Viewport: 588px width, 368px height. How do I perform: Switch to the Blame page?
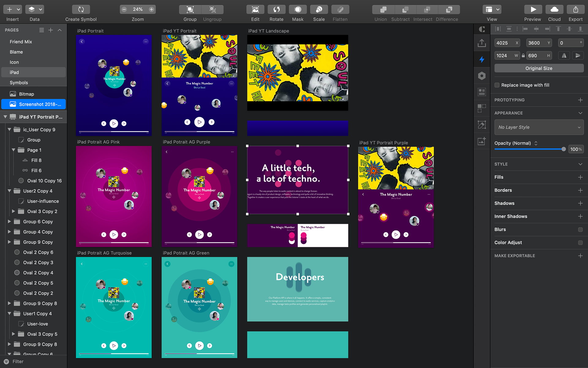[16, 52]
